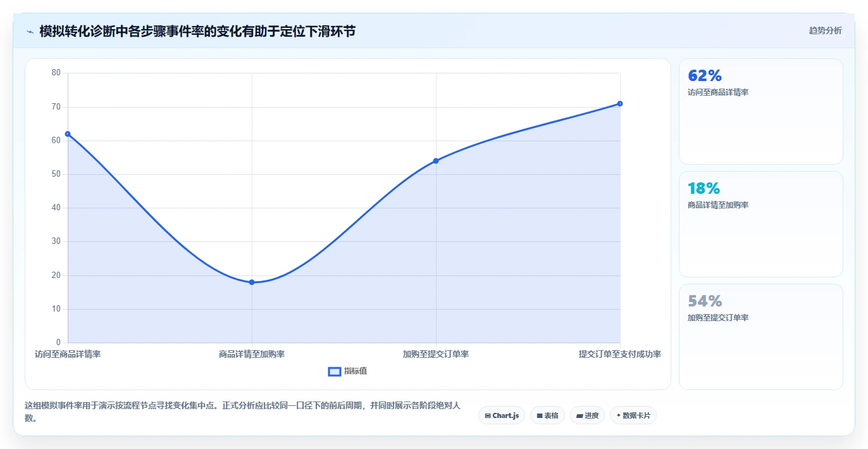Click the data point for 商品详情至加购率
The image size is (868, 449).
pos(252,282)
